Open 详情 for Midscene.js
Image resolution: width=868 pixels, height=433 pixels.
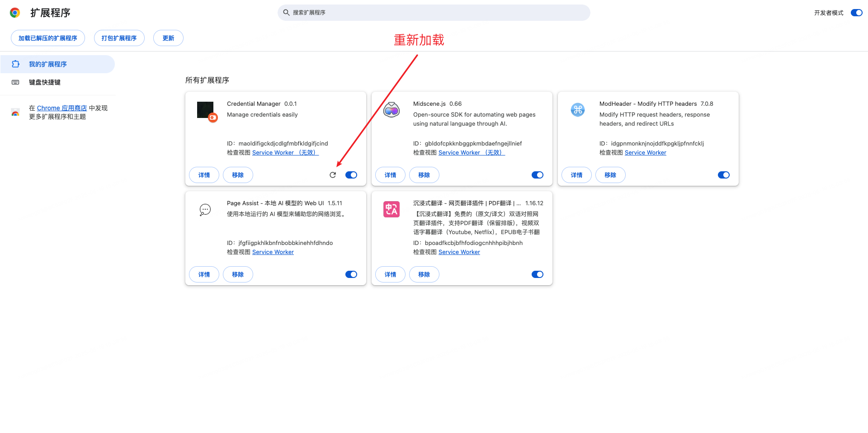(390, 175)
